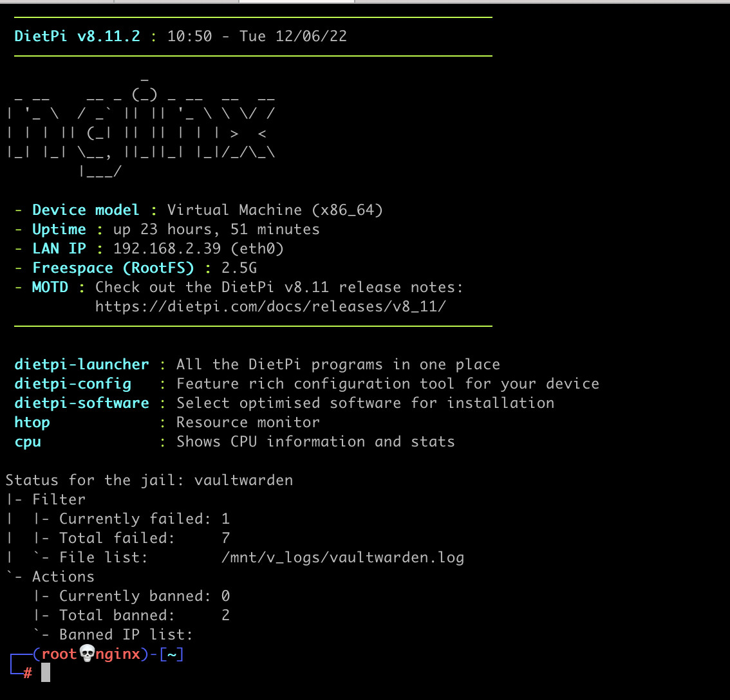Click the 'Total banned: 2' line

tap(131, 616)
